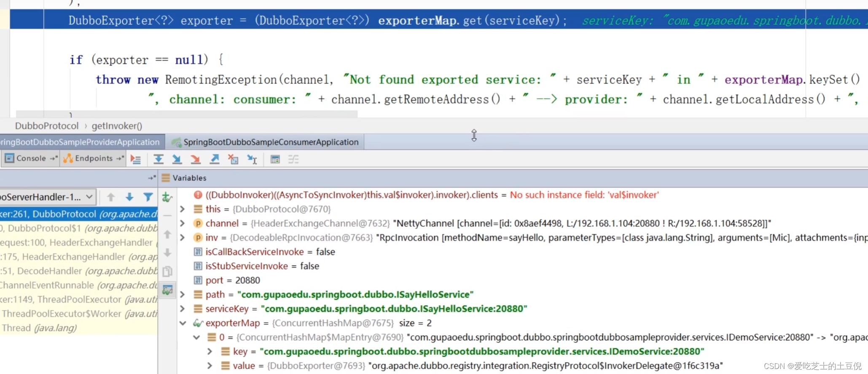Click Duplicate Watch copy icon
The image size is (868, 374).
coord(167,271)
